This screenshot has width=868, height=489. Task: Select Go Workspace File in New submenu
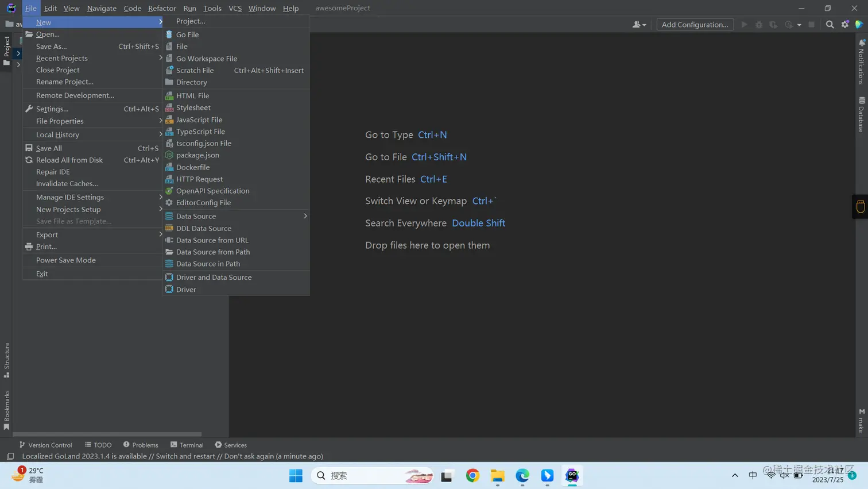pos(236,59)
